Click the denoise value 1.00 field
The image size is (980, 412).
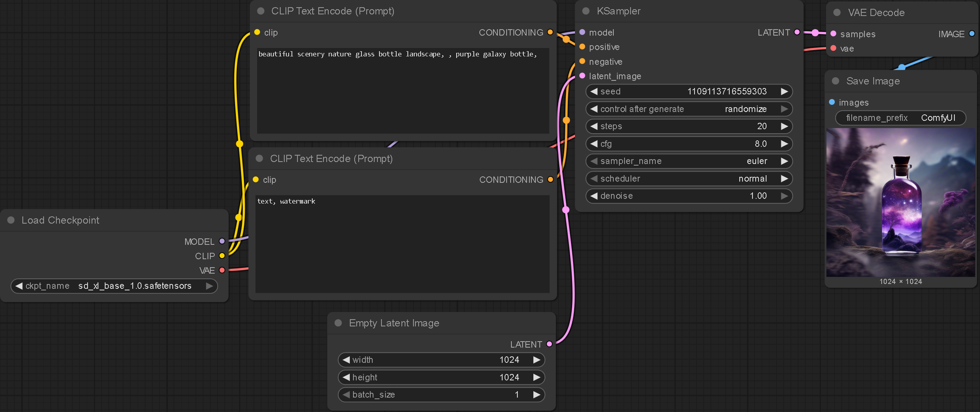[689, 196]
